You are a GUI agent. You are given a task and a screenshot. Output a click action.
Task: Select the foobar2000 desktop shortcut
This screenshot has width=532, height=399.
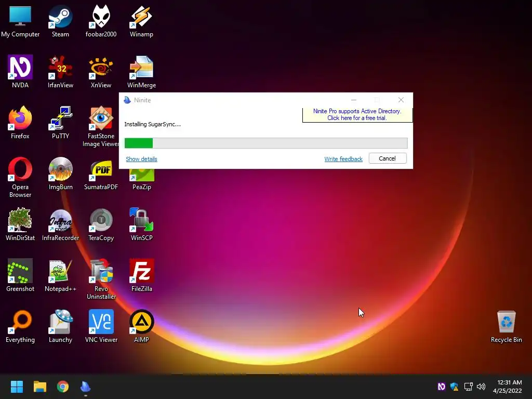click(101, 21)
